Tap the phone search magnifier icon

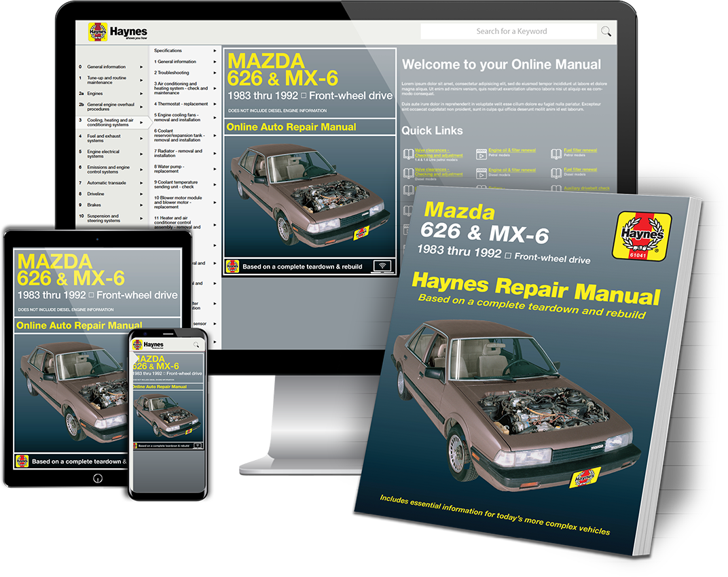(196, 345)
